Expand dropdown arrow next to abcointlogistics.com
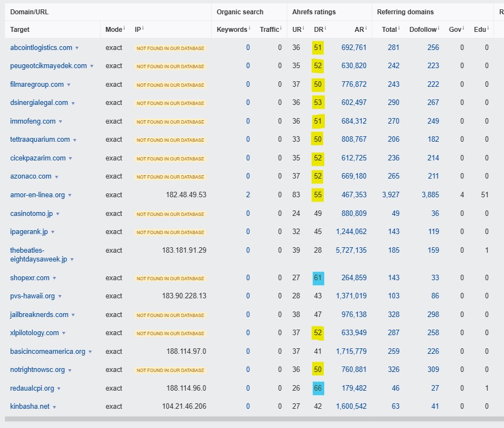The height and width of the screenshot is (428, 504). pyautogui.click(x=77, y=48)
